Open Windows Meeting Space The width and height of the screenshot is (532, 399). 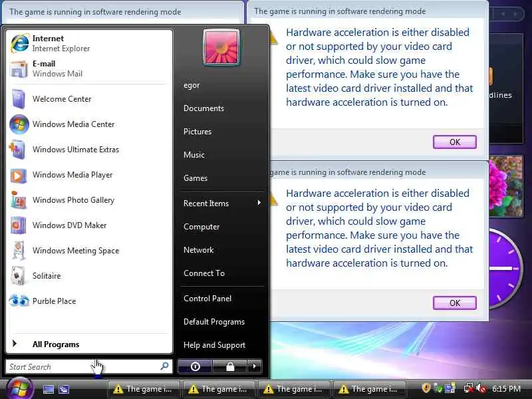point(89,251)
